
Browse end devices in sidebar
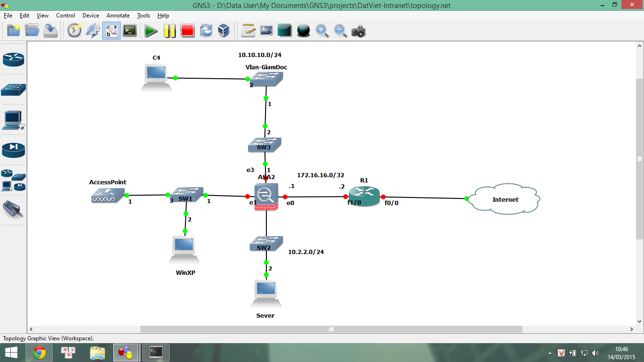13,120
